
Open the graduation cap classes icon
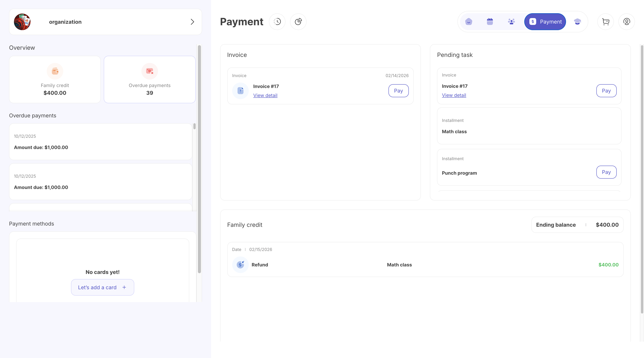click(x=577, y=22)
